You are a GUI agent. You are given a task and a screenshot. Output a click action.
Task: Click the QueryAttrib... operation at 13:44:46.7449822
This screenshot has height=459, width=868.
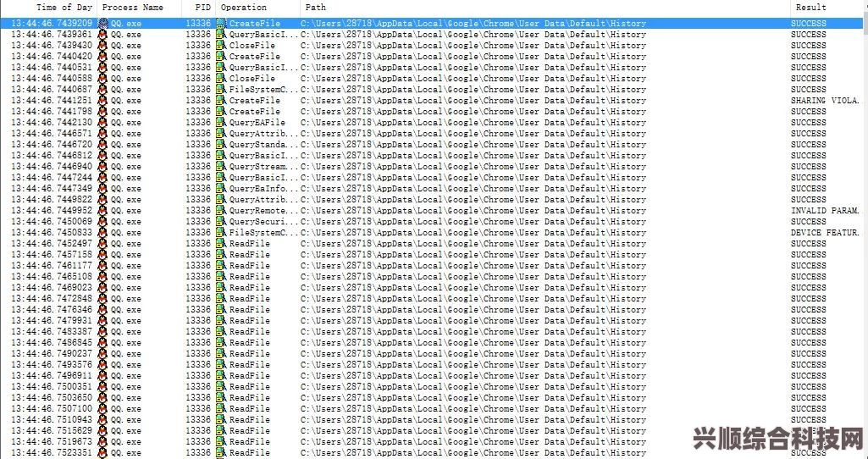pyautogui.click(x=264, y=199)
